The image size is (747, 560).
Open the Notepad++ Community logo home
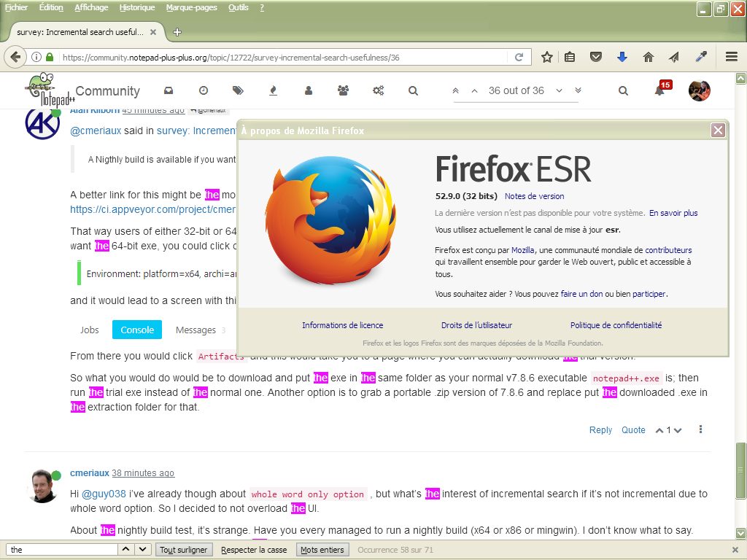(52, 90)
